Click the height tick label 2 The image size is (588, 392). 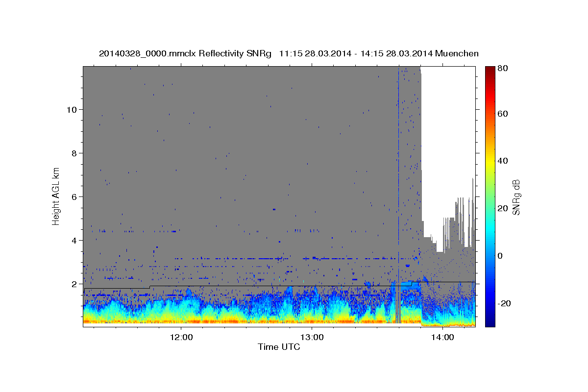point(73,284)
